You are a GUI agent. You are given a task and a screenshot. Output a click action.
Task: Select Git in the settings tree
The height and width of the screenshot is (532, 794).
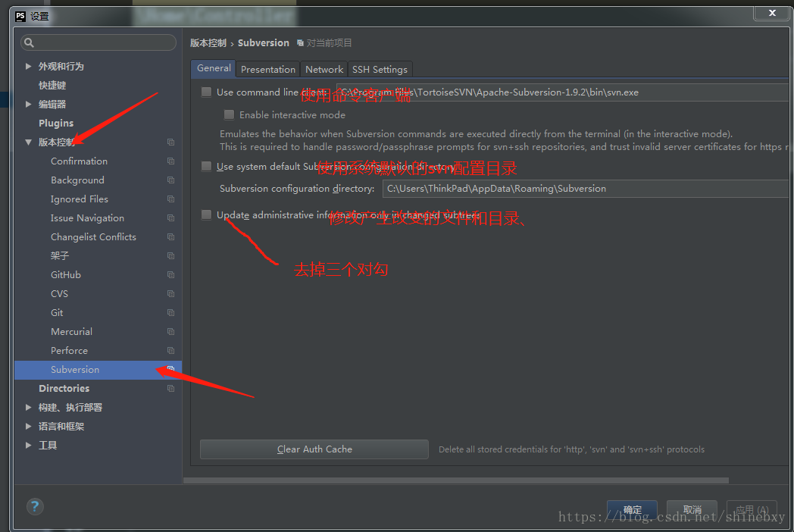click(57, 313)
